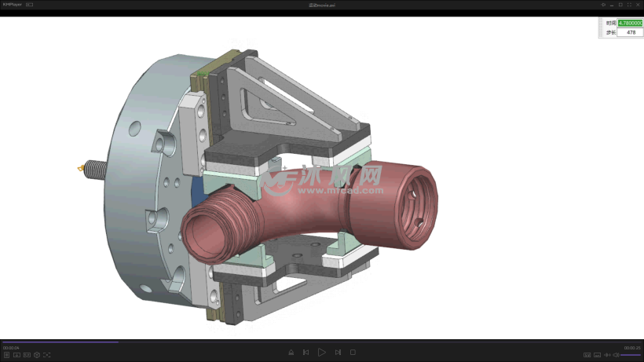
Task: Adjust the volume slider
Action: click(x=631, y=355)
